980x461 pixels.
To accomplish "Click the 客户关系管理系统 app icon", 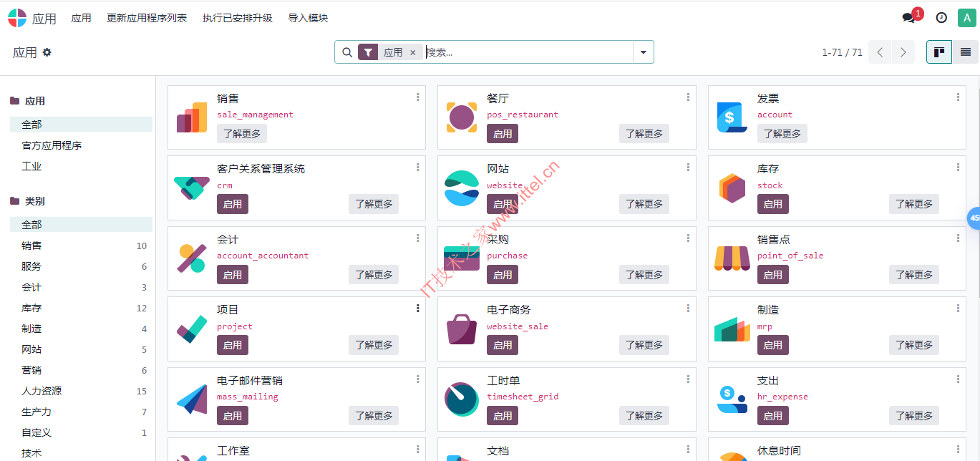I will (x=192, y=188).
